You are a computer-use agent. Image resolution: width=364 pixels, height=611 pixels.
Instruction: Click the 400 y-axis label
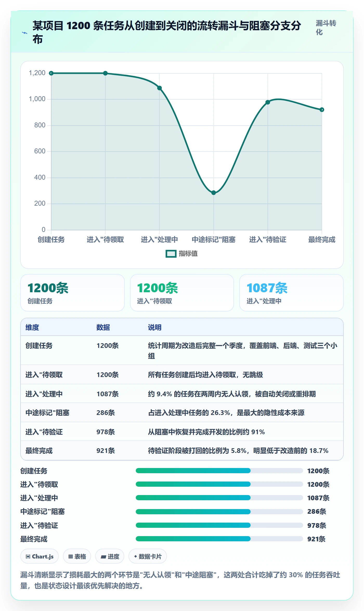pos(40,178)
